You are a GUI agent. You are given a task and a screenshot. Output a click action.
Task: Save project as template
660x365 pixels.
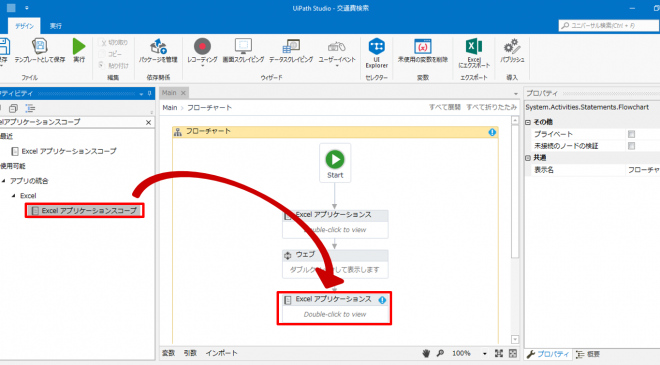tap(40, 51)
